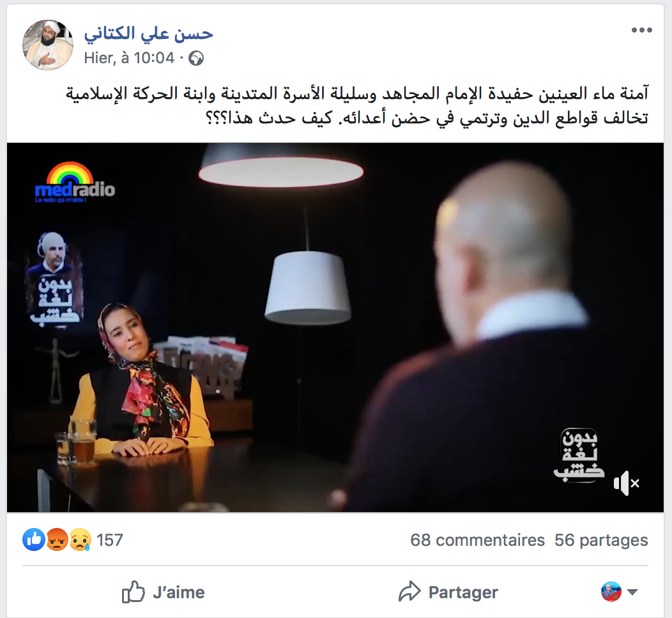
Task: Click the medradio logo in the video
Action: [x=75, y=183]
